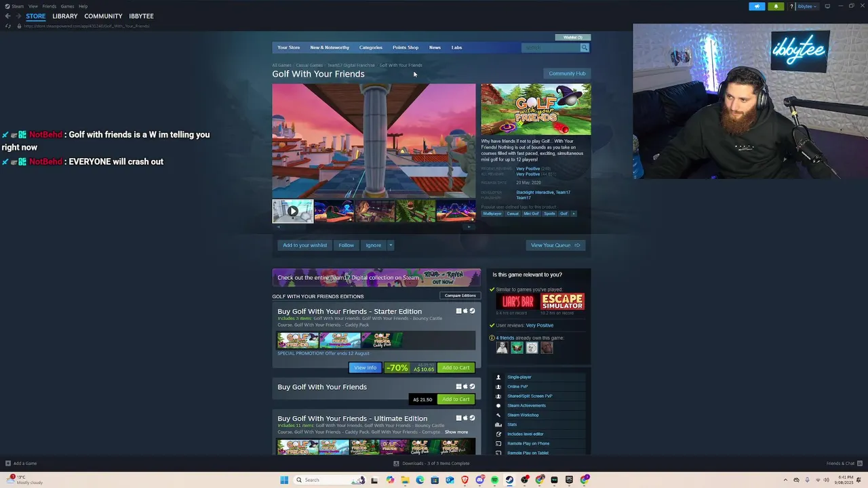Expand more tags with plus button
Image resolution: width=868 pixels, height=488 pixels.
coord(573,213)
